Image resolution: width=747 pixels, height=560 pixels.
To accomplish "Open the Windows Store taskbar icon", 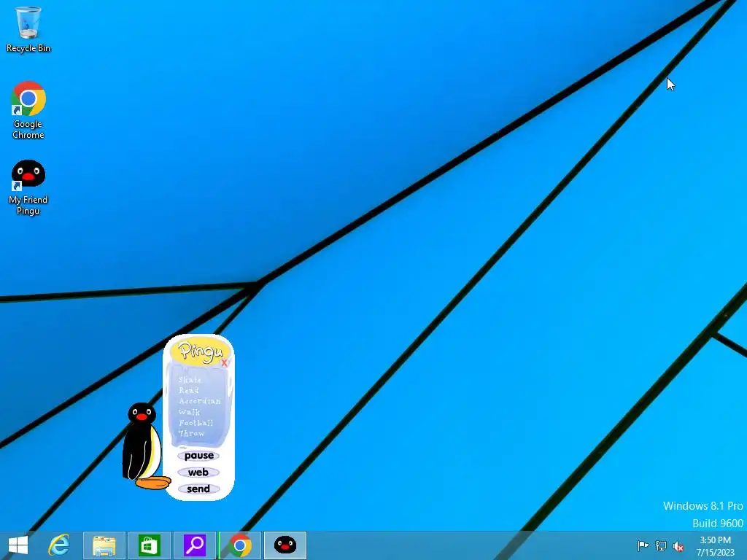I will (x=149, y=545).
